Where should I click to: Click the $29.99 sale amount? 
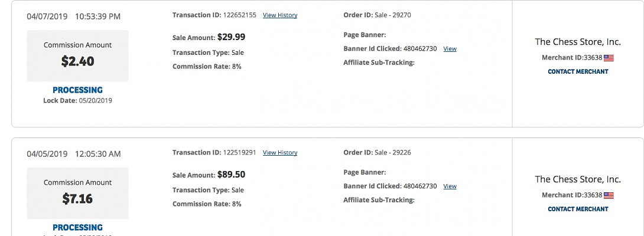click(231, 37)
